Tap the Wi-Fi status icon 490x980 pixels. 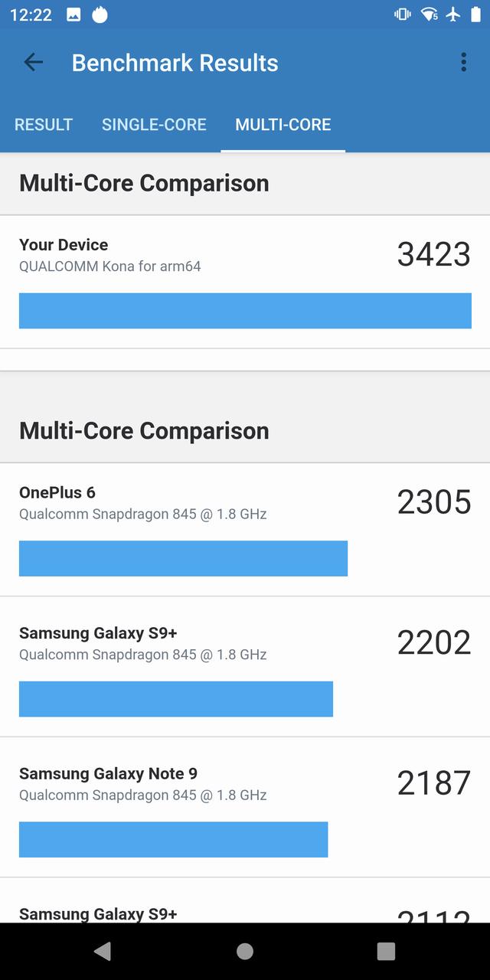tap(430, 15)
